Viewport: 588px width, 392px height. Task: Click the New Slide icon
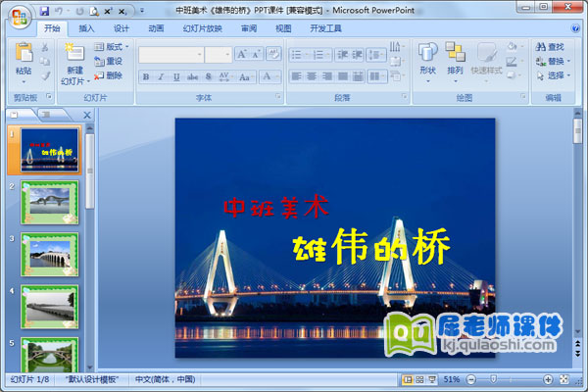click(x=74, y=53)
